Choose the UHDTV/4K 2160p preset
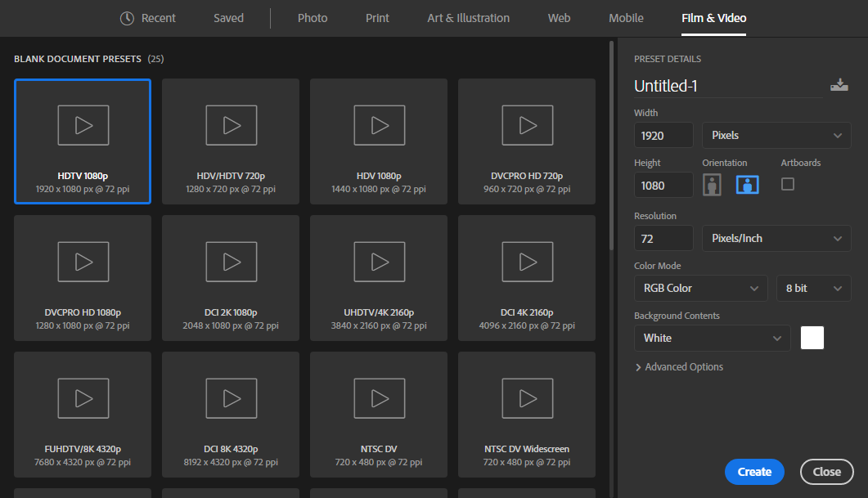This screenshot has width=868, height=498. coord(379,277)
